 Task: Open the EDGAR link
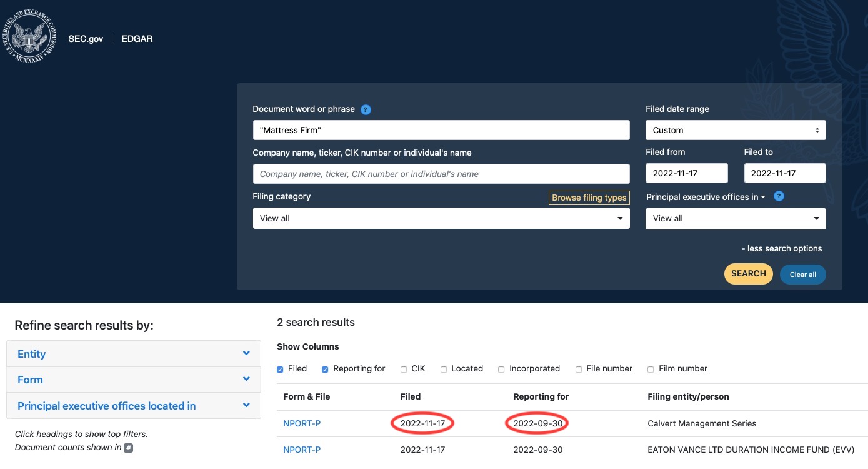click(x=137, y=39)
